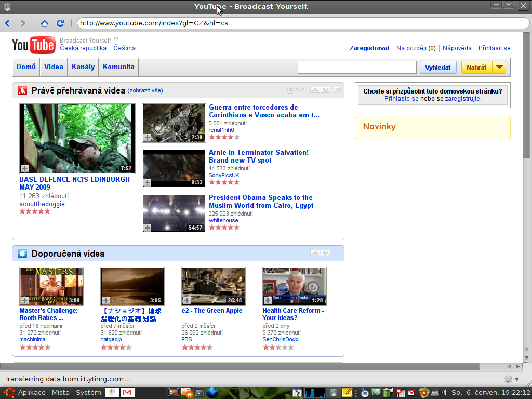Close the Právě přehrávaná videa module

338,90
